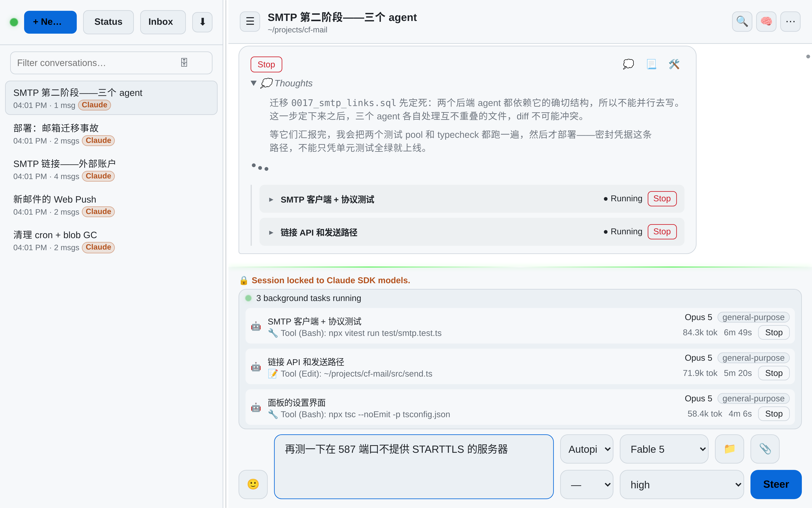Open the high effort dropdown
Viewport: 812px width, 508px height.
click(682, 484)
